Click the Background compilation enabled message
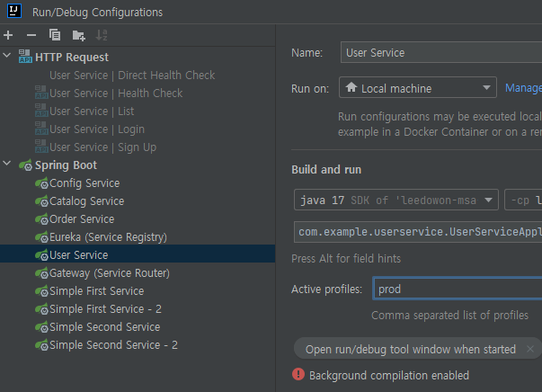Image resolution: width=542 pixels, height=392 pixels. click(x=389, y=376)
